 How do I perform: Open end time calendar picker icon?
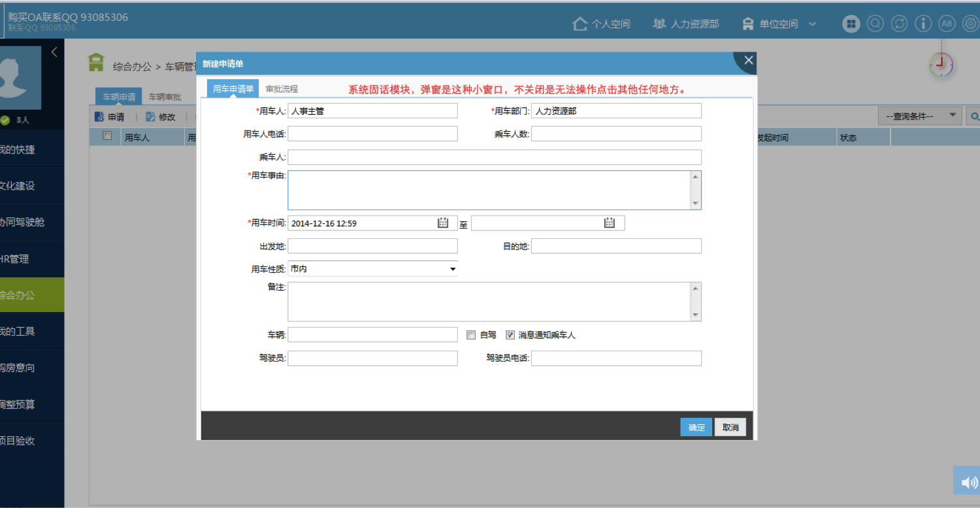(610, 223)
